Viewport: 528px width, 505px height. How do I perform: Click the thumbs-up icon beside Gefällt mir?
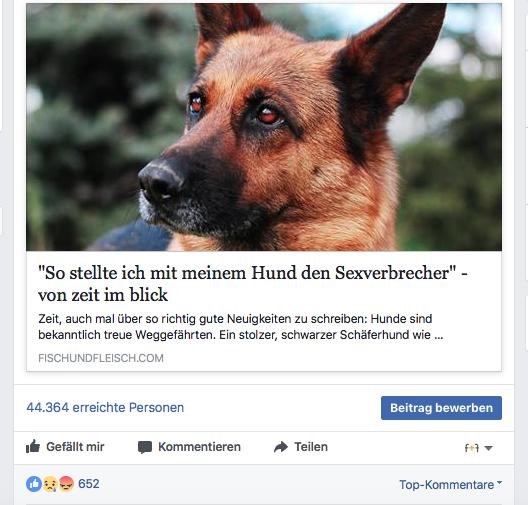tap(33, 447)
